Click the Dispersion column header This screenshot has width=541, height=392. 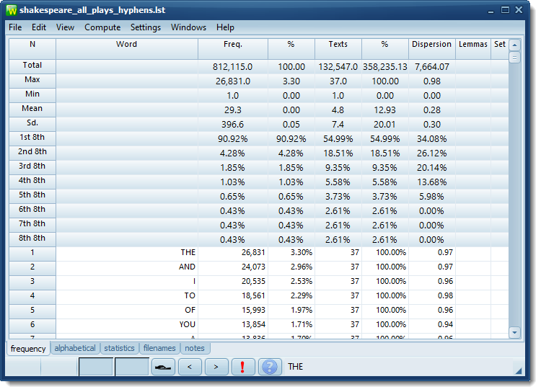(433, 49)
